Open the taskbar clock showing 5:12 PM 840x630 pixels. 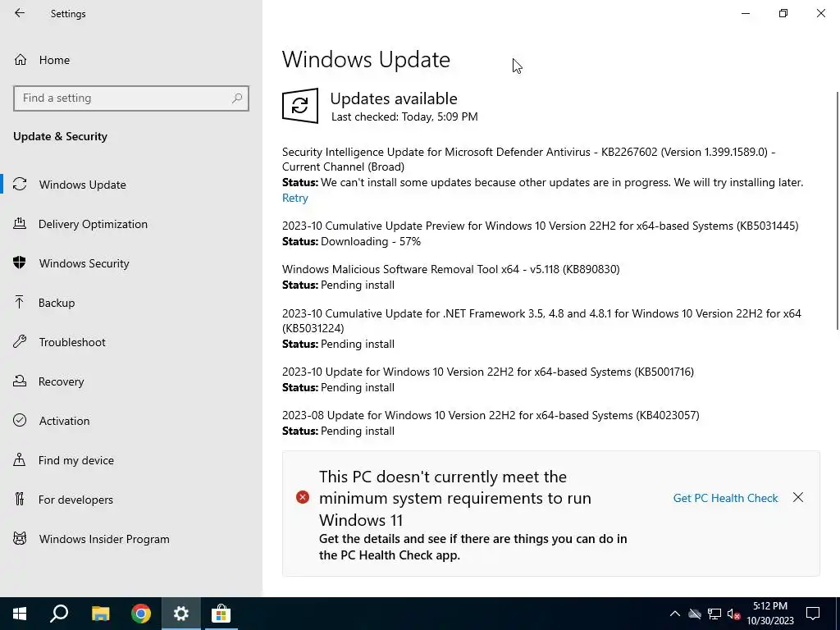[770, 614]
